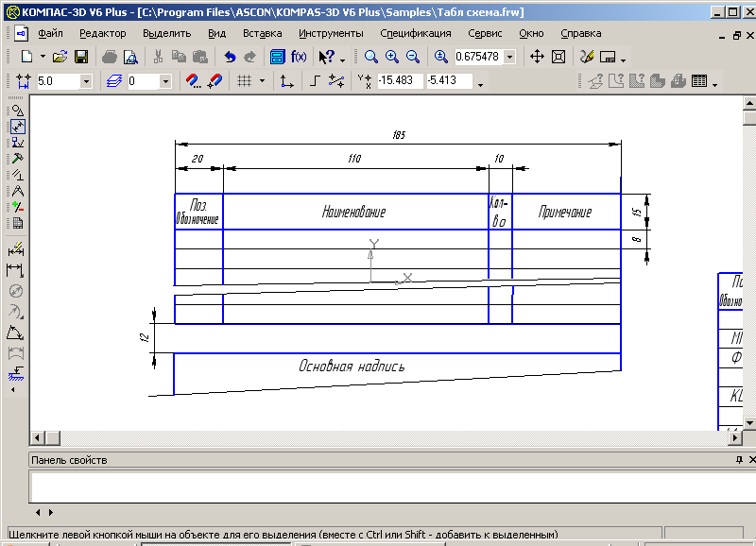The width and height of the screenshot is (756, 546).
Task: Zoom in with the plus magnifier
Action: 392,57
